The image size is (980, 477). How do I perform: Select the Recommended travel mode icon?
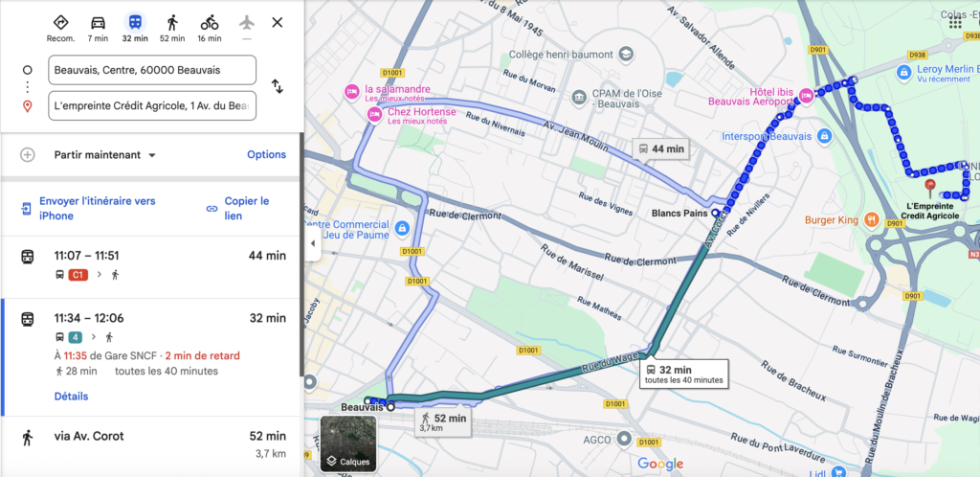click(x=60, y=23)
